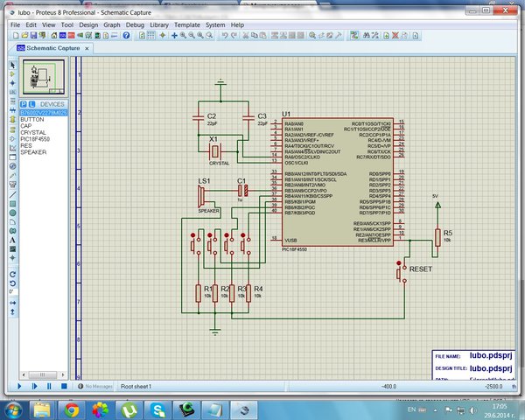525x420 pixels.
Task: Click the Pause simulation button
Action: tap(49, 386)
